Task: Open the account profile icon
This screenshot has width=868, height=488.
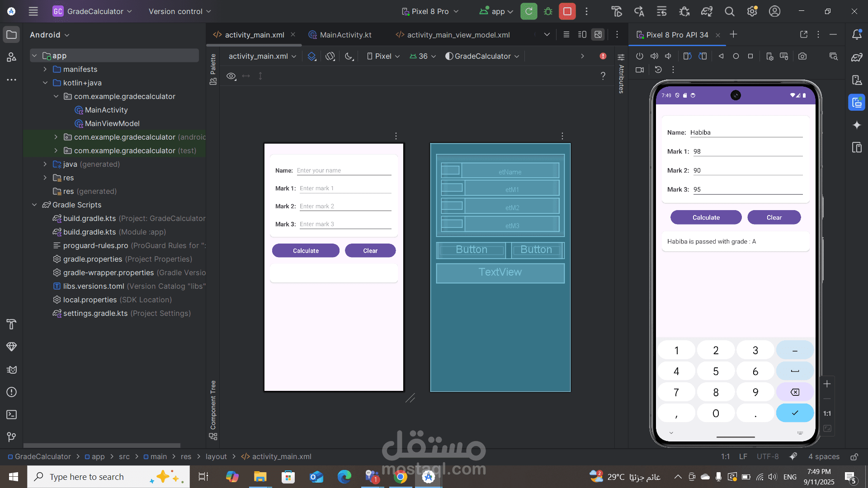Action: (774, 11)
